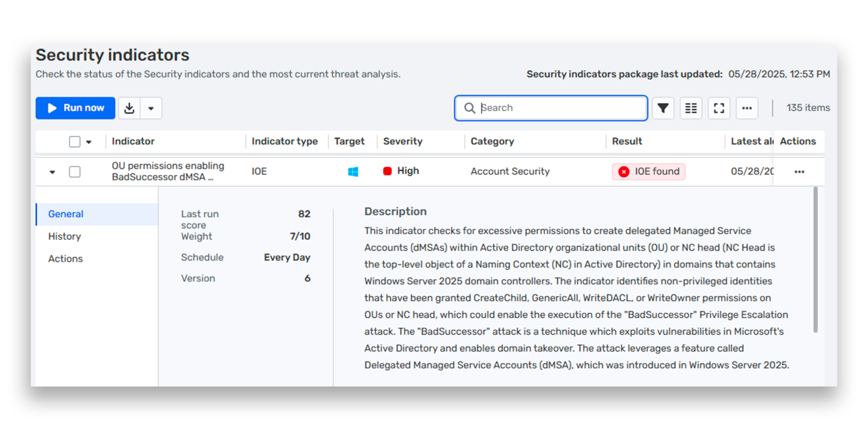The height and width of the screenshot is (444, 868).
Task: Open the toolbar ellipsis more-options icon
Action: [747, 108]
